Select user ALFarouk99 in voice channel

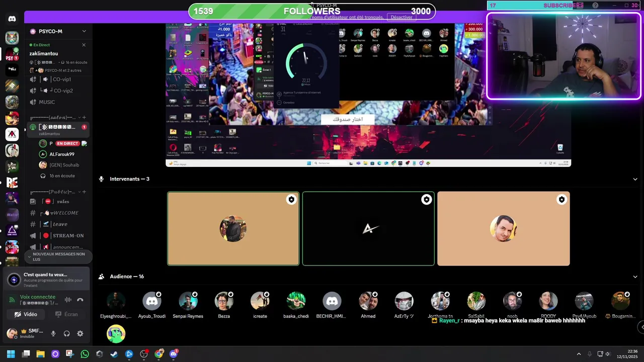[x=62, y=154]
